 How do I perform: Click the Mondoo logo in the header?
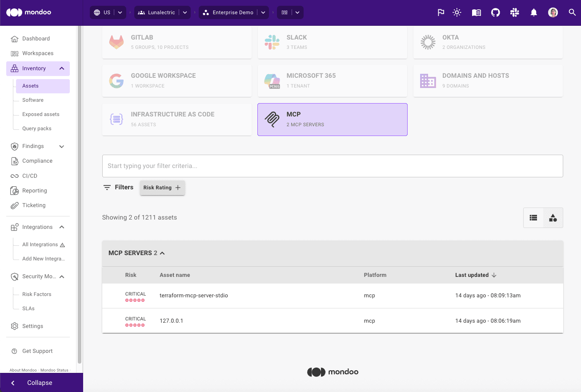coord(28,12)
